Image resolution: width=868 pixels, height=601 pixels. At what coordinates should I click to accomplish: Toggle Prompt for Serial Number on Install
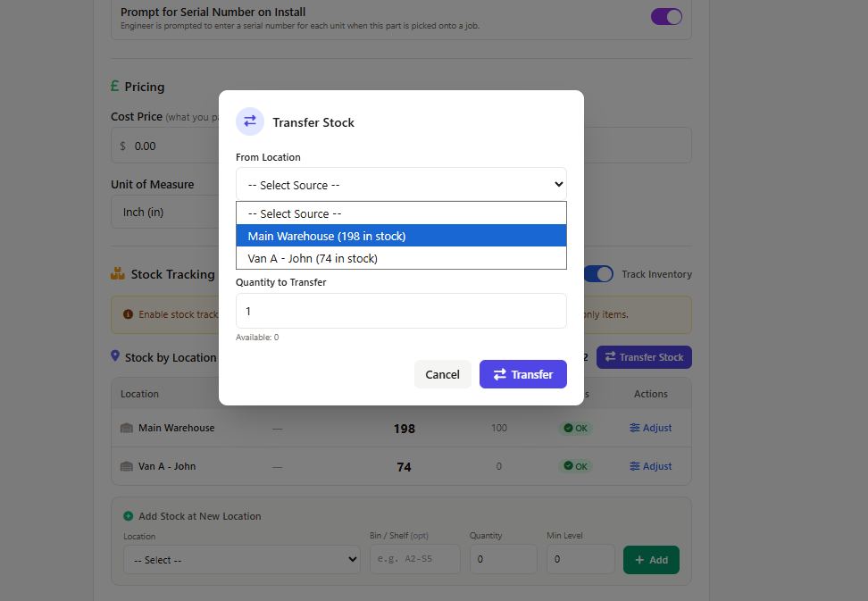(x=666, y=17)
